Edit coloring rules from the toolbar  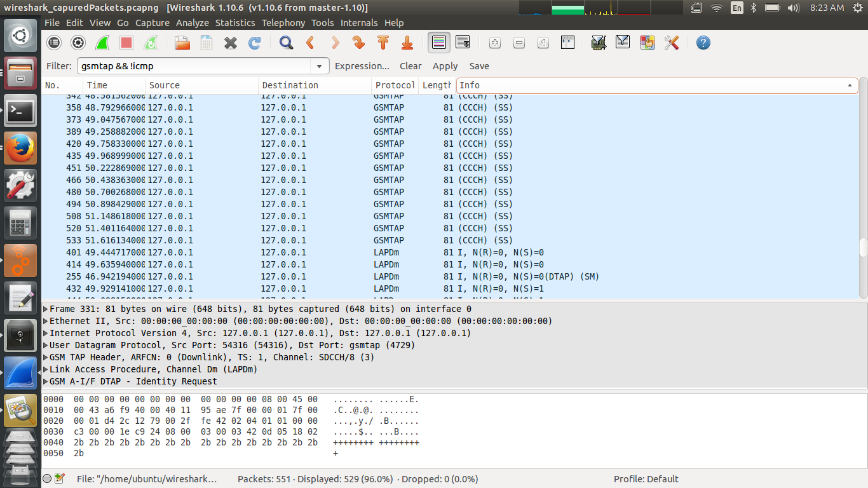(x=647, y=43)
